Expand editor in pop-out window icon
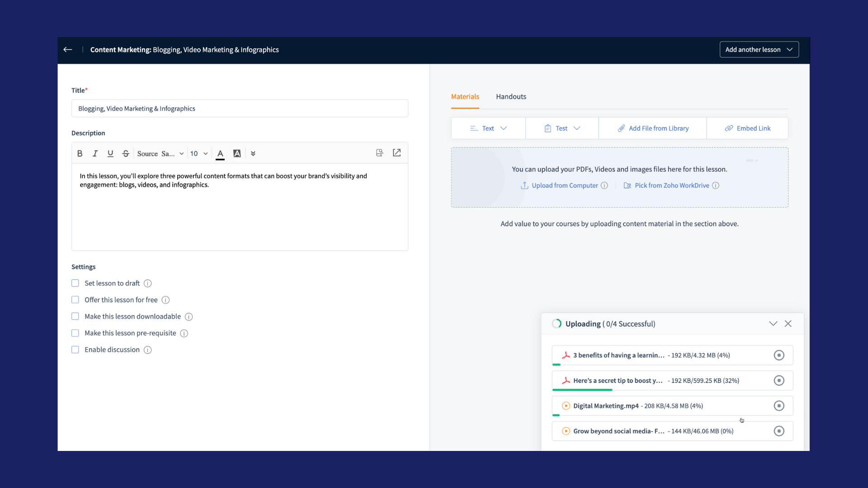The image size is (868, 488). coord(396,153)
